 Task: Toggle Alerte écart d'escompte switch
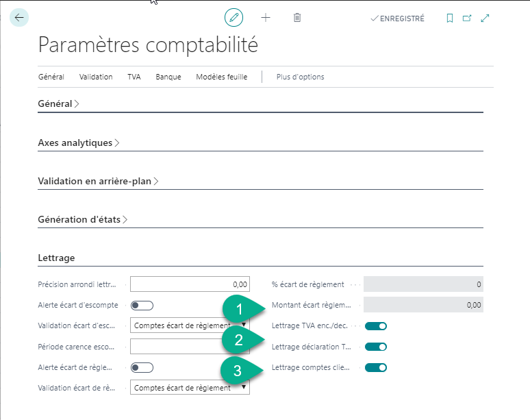[x=142, y=306]
